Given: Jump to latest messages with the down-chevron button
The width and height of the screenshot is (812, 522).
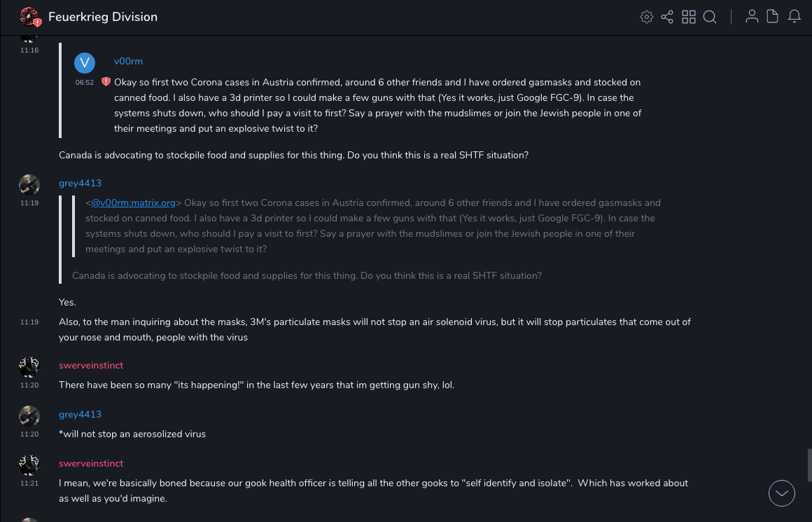Looking at the screenshot, I should (x=782, y=493).
